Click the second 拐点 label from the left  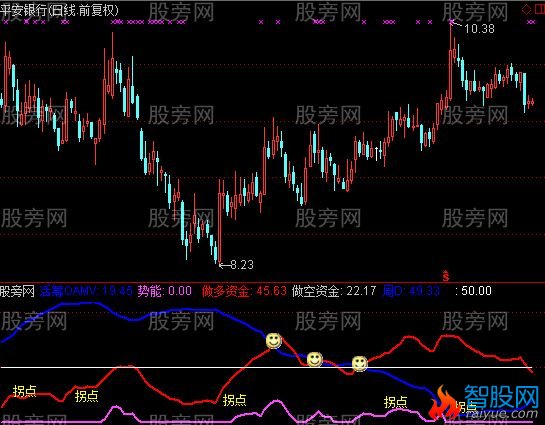click(87, 396)
